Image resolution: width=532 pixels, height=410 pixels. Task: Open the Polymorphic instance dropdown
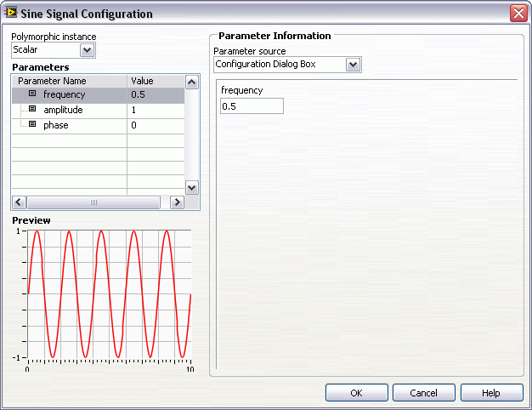pos(88,50)
